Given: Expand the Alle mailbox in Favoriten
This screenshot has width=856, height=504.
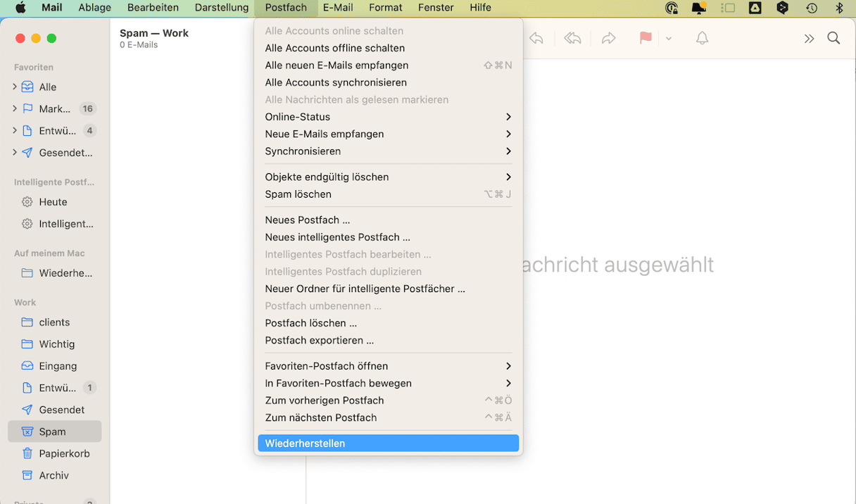Looking at the screenshot, I should [15, 87].
